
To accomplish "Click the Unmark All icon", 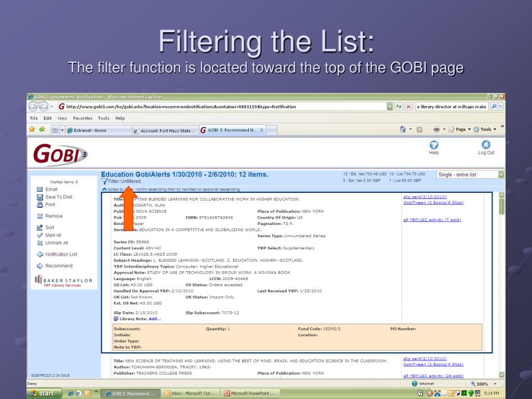I will pos(39,243).
